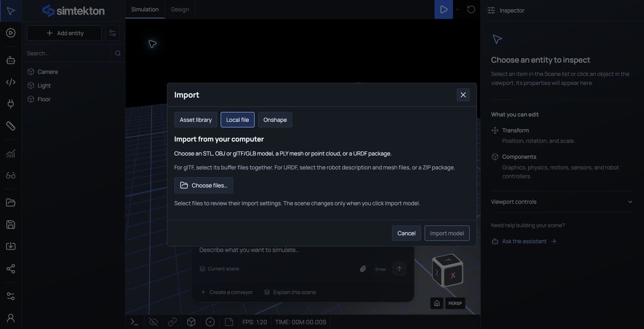Click the send arrow button in prompt box

click(x=399, y=269)
